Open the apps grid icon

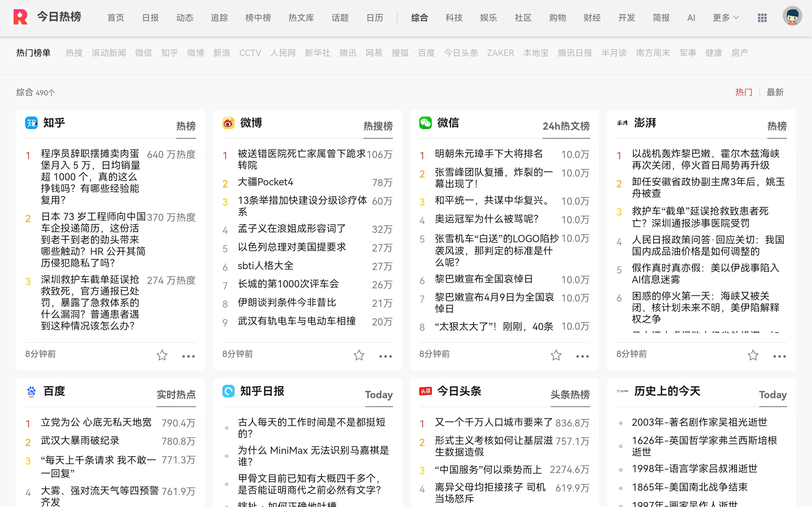(x=762, y=18)
